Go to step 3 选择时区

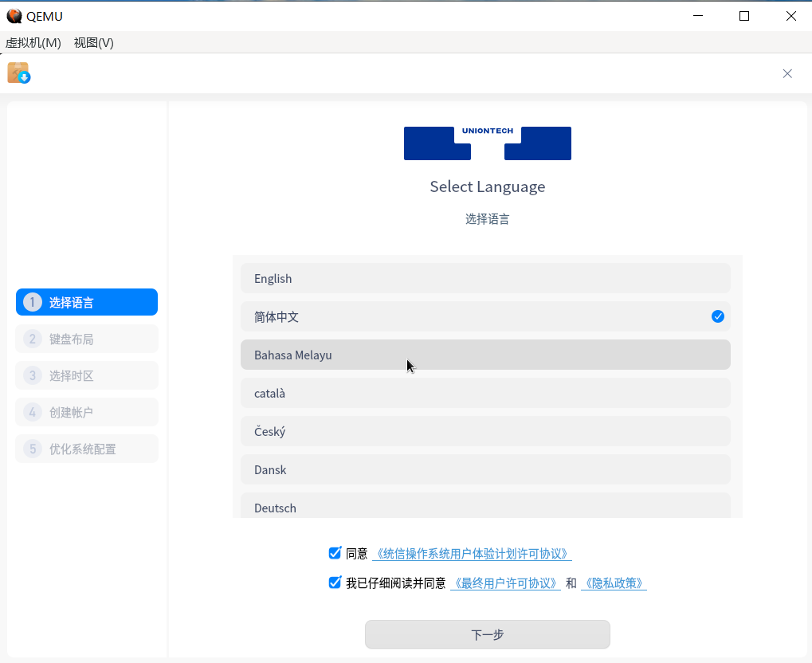[x=87, y=375]
